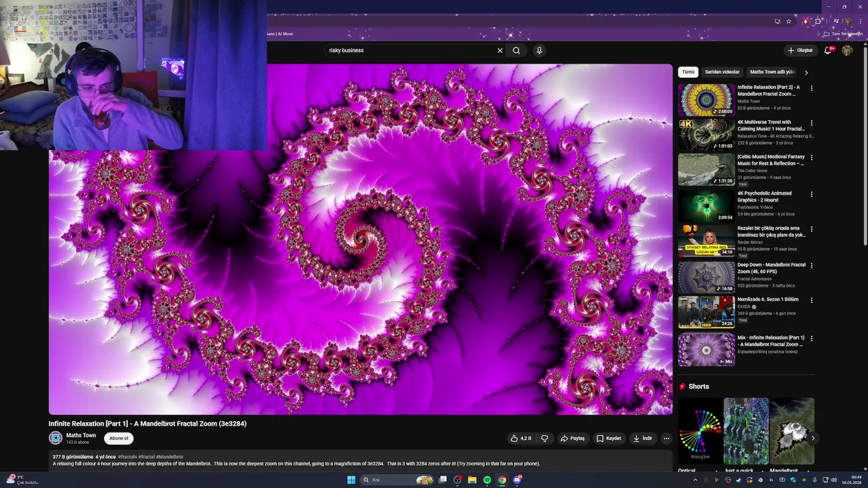Open Maths Town channel avatar
The image size is (868, 488).
56,438
